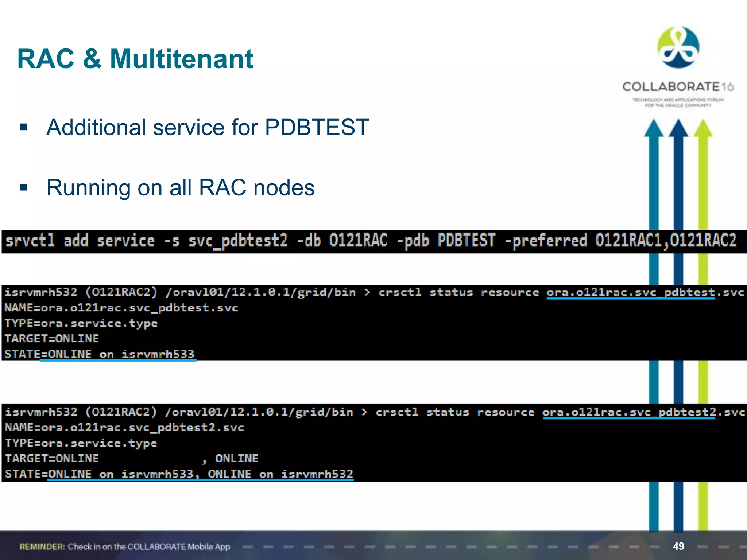Click the COLLABORATE 16 logo emblem
747x560 pixels.
click(x=678, y=47)
